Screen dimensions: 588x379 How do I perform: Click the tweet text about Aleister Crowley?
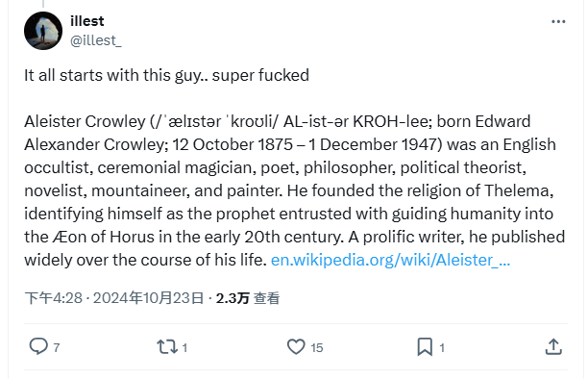tap(294, 190)
